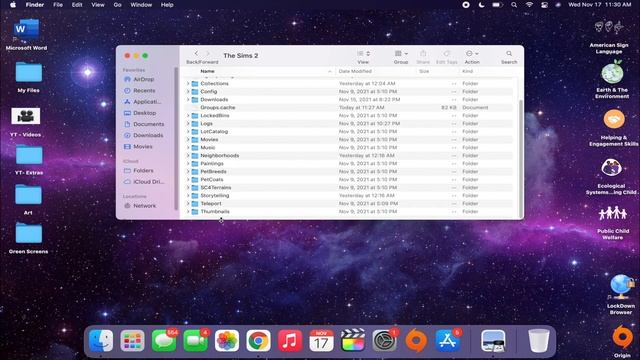Open System Preferences from the Dock
The height and width of the screenshot is (360, 640).
[384, 340]
